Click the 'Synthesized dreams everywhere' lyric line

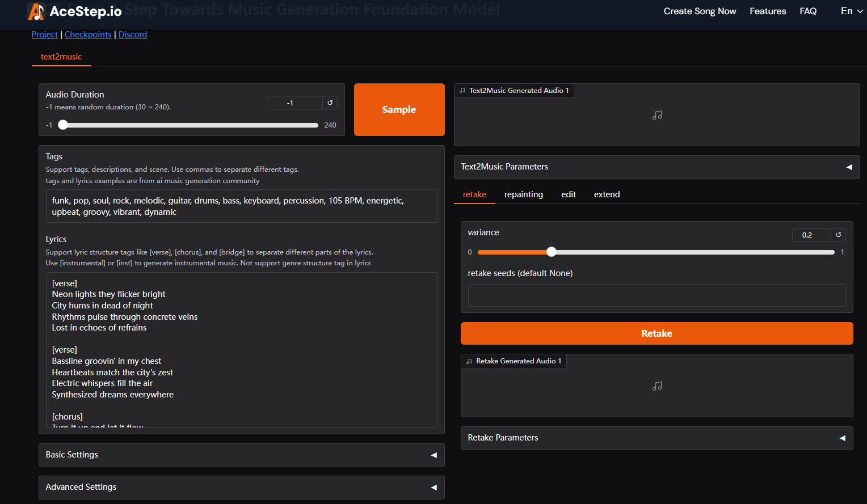coord(112,395)
